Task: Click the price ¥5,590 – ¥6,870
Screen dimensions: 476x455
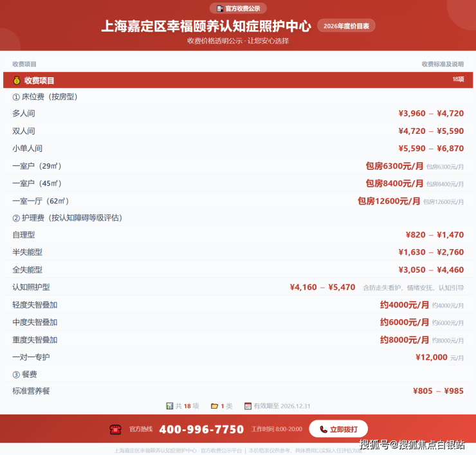Action: click(431, 148)
